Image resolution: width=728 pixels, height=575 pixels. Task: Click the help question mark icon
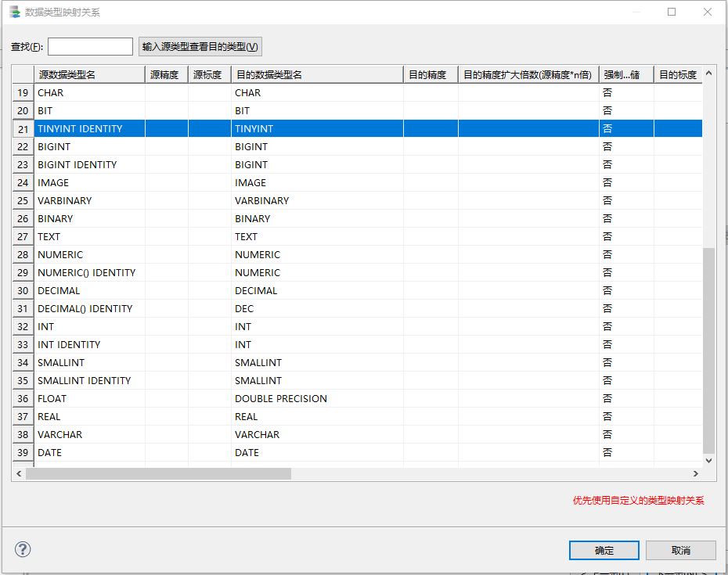(23, 549)
